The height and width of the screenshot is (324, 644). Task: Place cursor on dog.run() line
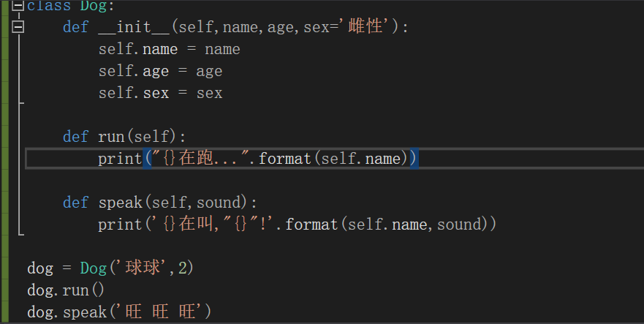66,290
